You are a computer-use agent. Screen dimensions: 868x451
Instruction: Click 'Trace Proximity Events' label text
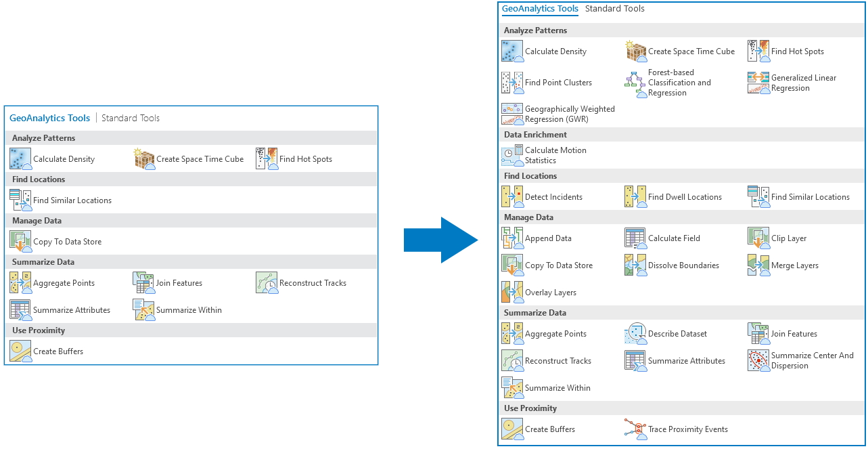[688, 429]
